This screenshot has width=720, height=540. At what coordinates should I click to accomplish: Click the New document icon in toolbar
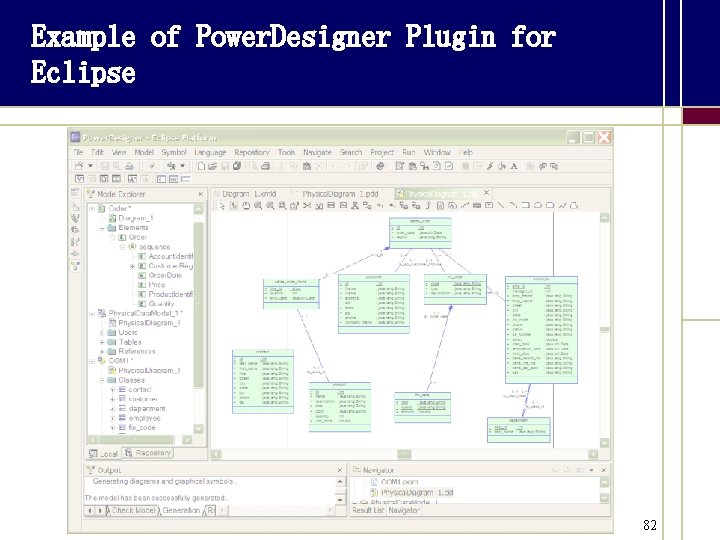point(201,166)
